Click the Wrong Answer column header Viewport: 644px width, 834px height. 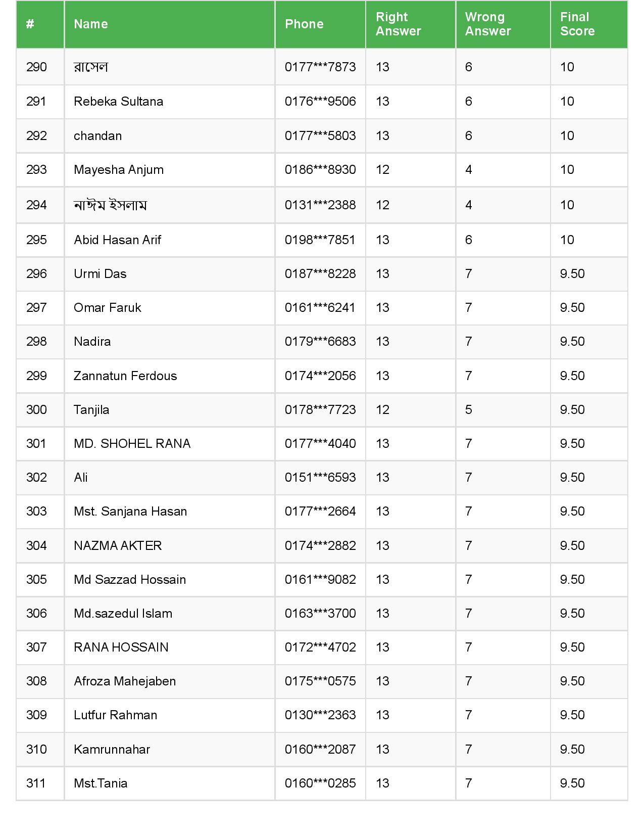coord(487,24)
